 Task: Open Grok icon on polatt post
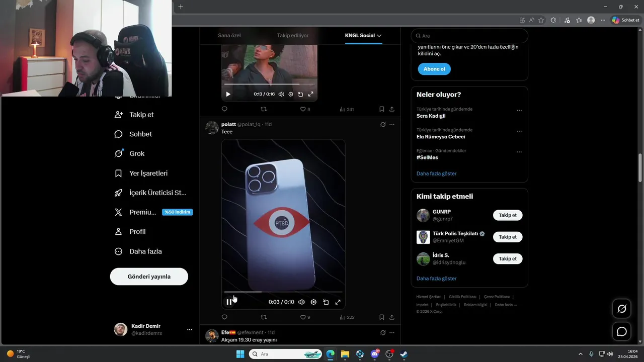[383, 124]
